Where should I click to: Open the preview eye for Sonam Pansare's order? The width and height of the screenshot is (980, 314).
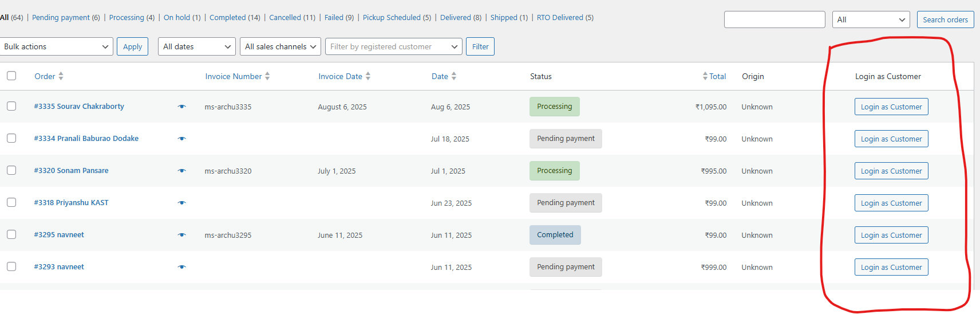click(x=182, y=171)
